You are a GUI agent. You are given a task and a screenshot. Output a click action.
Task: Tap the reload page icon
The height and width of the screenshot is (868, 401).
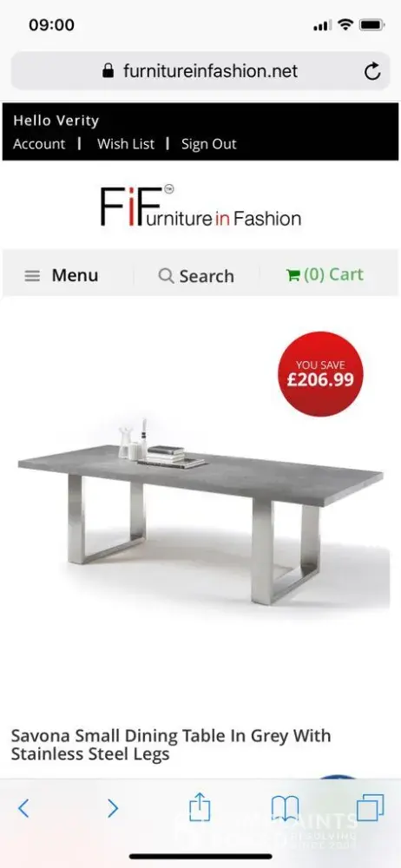372,71
